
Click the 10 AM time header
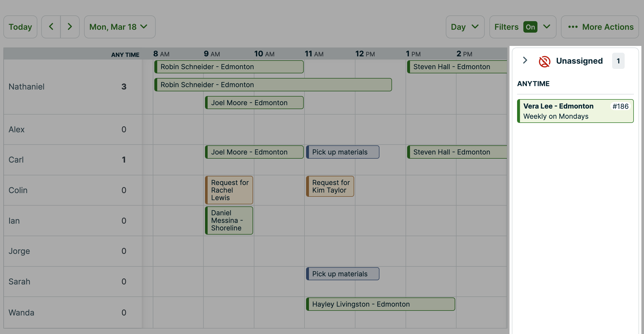[264, 54]
